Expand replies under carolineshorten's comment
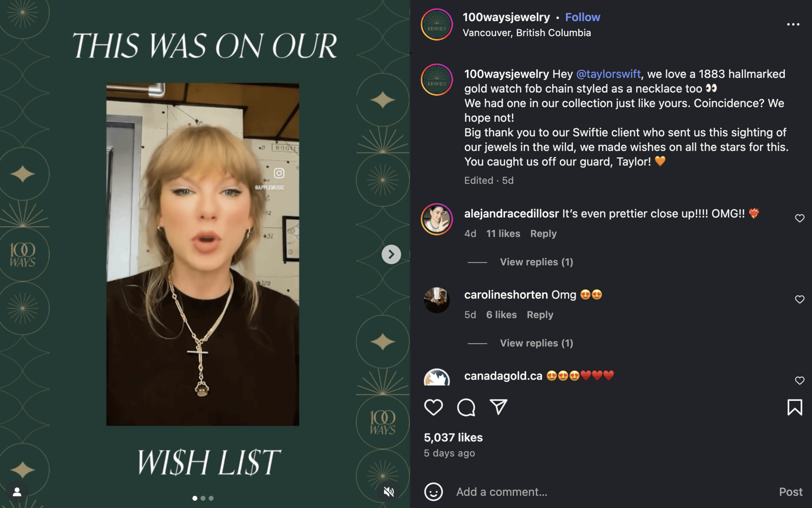Screen dimensions: 812x508 [536, 343]
